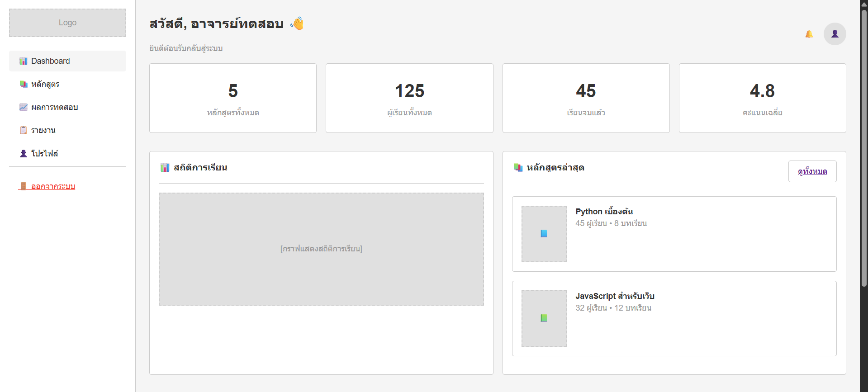Viewport: 868px width, 392px height.
Task: Click the ออกจากระบบ logout link
Action: click(53, 186)
